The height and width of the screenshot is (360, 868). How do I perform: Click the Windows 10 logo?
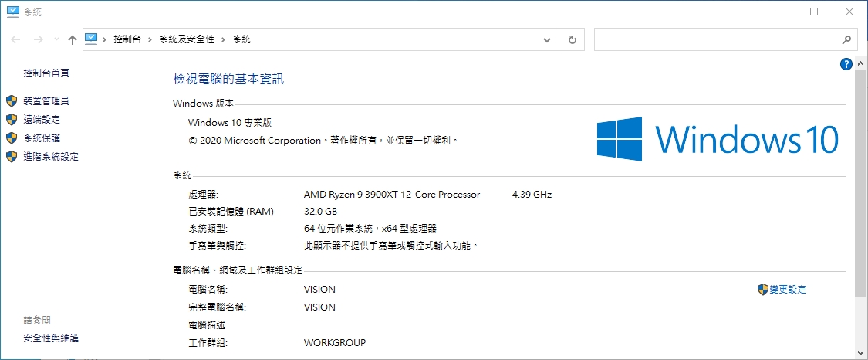[x=718, y=138]
